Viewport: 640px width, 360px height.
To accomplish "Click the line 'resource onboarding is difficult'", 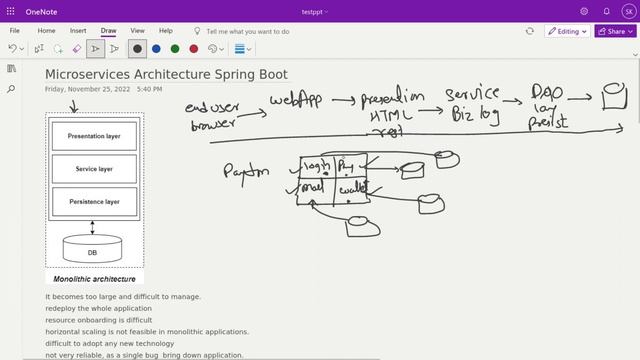I will (98, 320).
